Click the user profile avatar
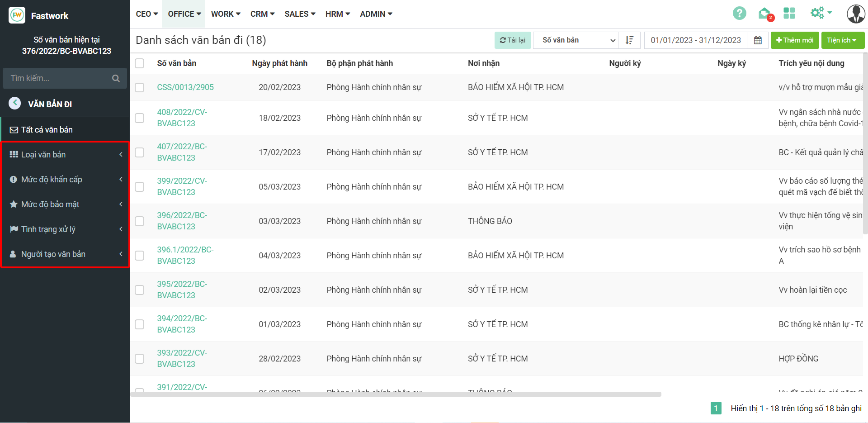This screenshot has width=868, height=423. [855, 14]
